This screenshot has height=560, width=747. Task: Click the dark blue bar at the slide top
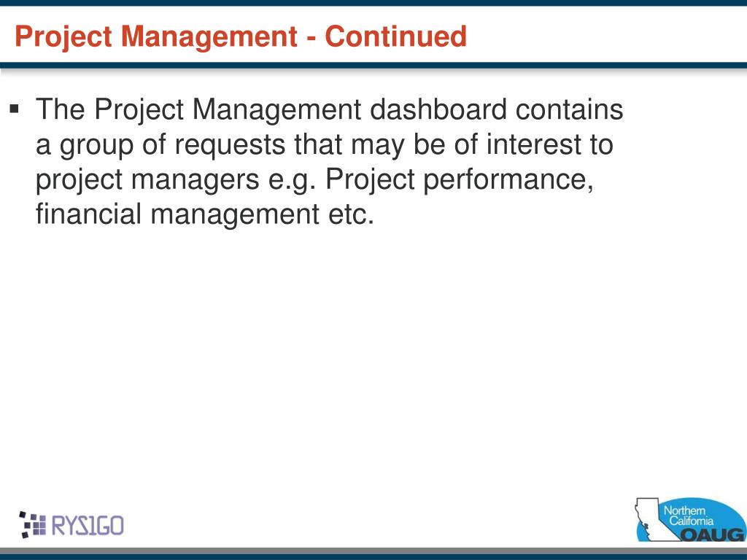pos(373,3)
